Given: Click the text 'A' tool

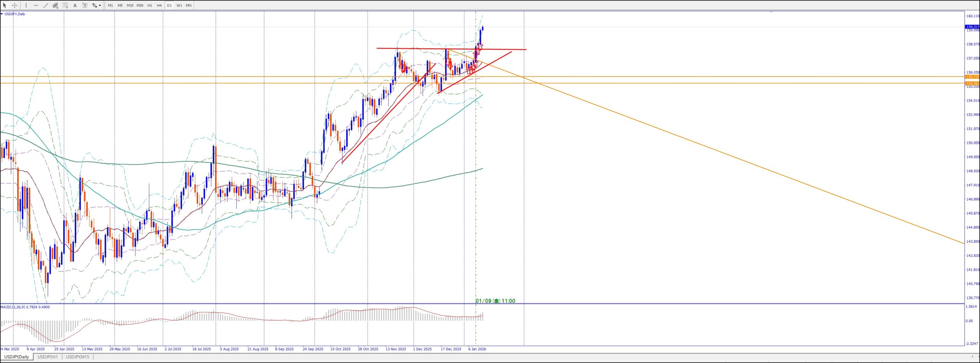Looking at the screenshot, I should click(75, 5).
